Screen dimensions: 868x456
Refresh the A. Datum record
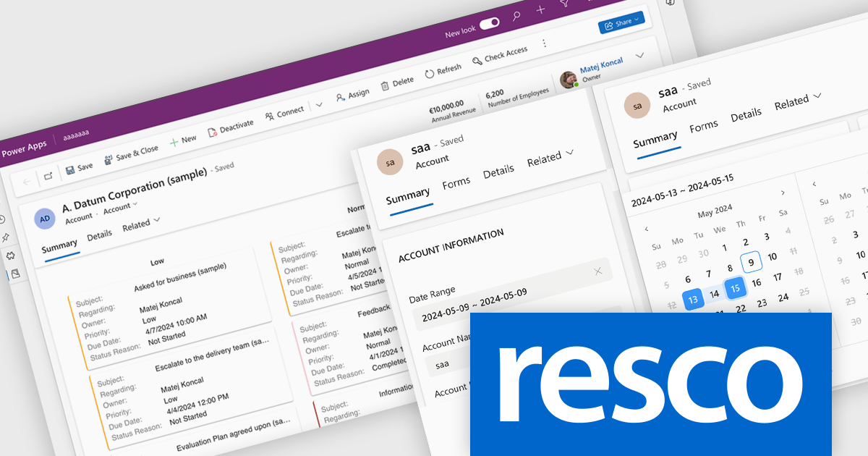tap(443, 70)
